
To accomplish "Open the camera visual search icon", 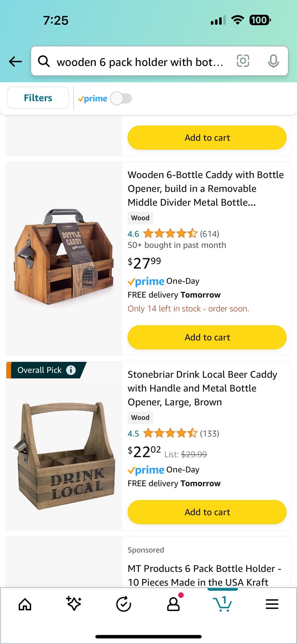I will 243,61.
